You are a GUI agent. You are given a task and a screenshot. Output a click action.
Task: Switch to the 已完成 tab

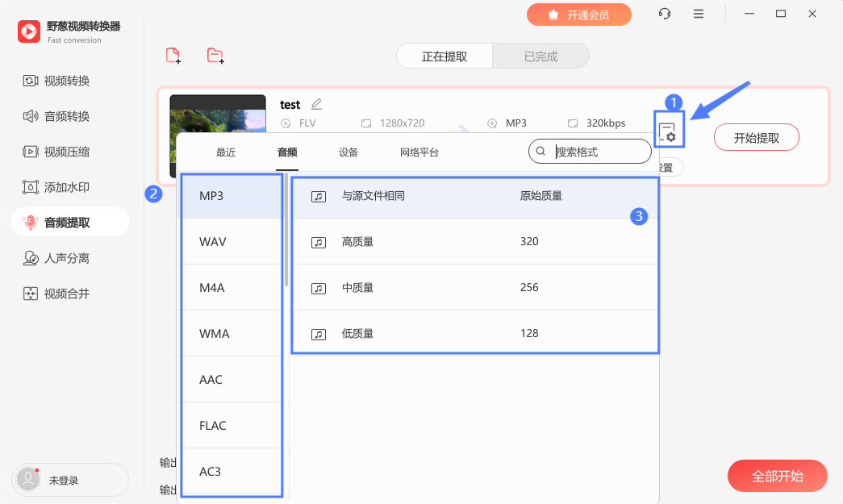click(540, 56)
